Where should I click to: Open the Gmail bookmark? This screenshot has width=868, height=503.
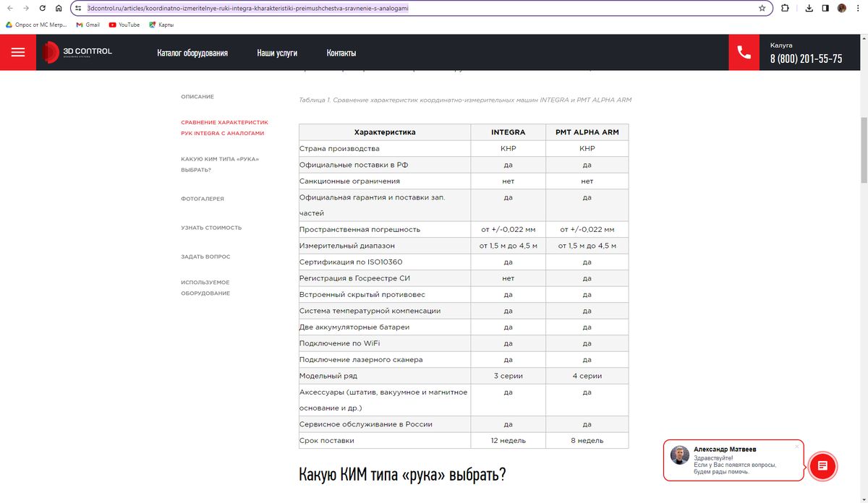pyautogui.click(x=88, y=25)
